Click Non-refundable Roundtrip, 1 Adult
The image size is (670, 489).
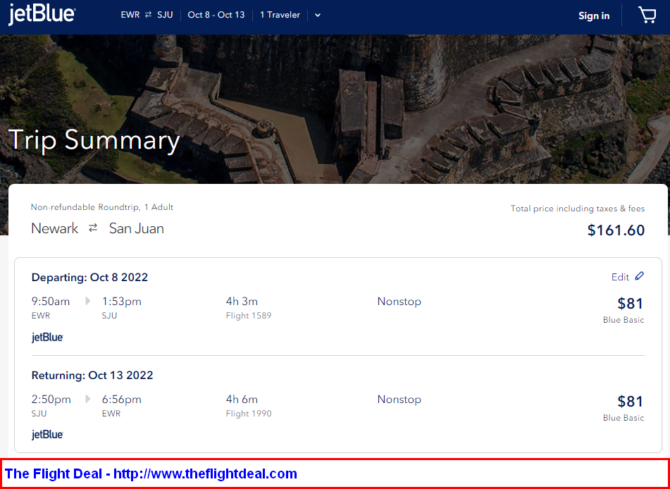(x=102, y=207)
